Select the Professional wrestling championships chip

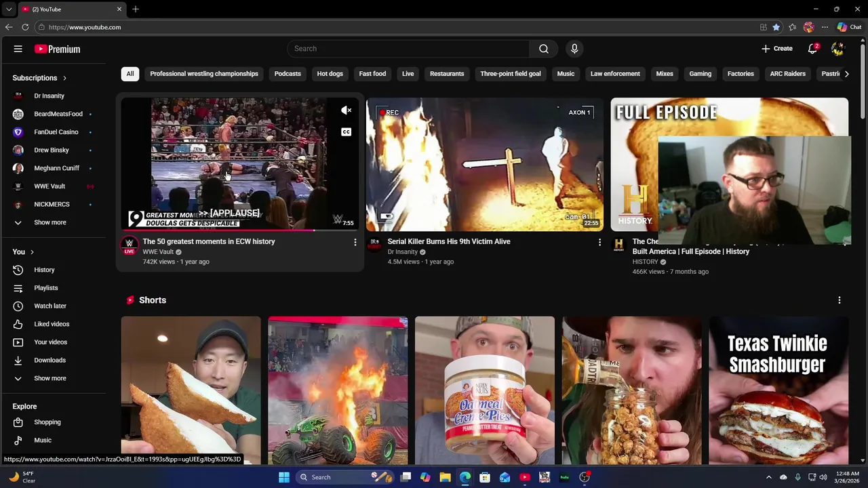tap(204, 74)
